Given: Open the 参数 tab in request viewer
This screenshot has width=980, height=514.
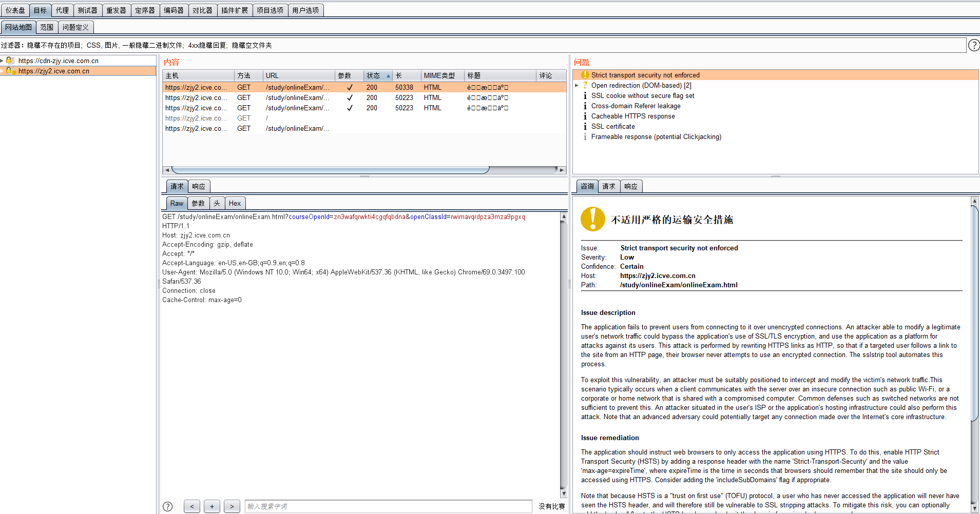Looking at the screenshot, I should tap(198, 203).
